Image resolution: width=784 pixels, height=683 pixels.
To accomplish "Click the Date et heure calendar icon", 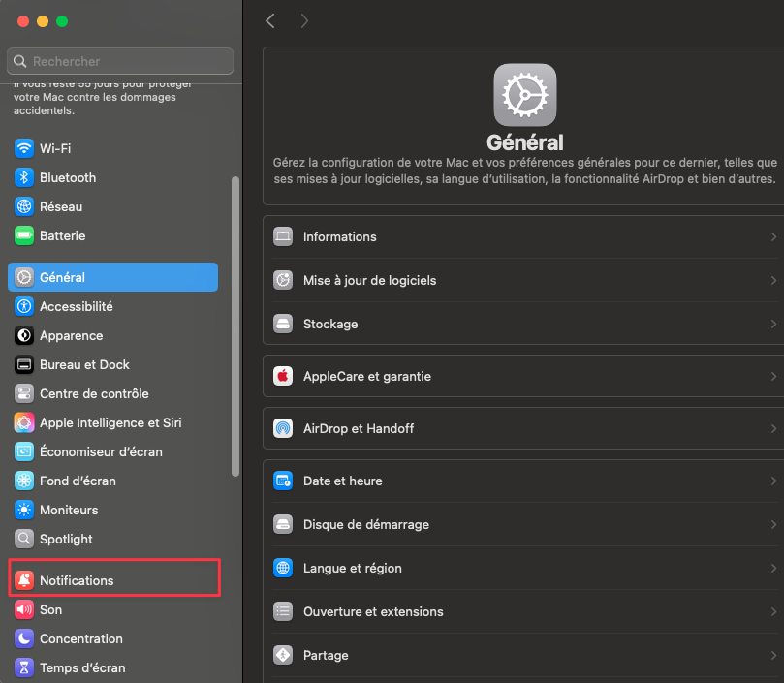I will [283, 481].
